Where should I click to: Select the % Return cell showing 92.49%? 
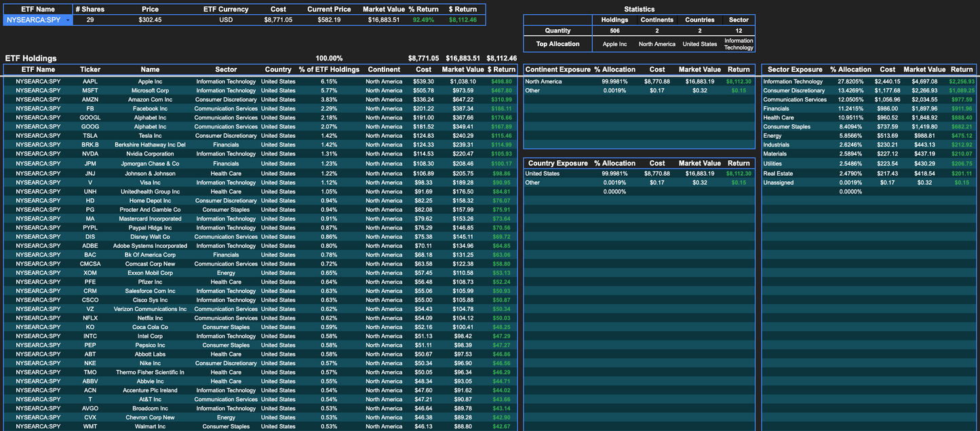pyautogui.click(x=423, y=20)
